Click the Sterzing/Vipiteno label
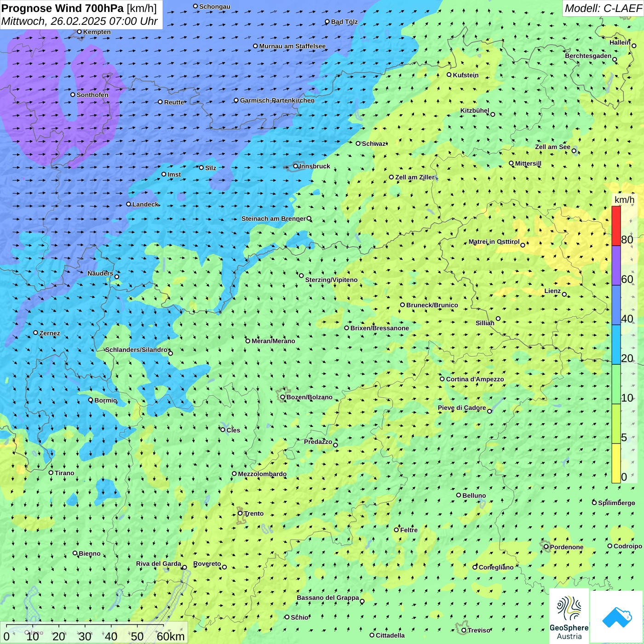Viewport: 644px width, 644px height. (331, 280)
